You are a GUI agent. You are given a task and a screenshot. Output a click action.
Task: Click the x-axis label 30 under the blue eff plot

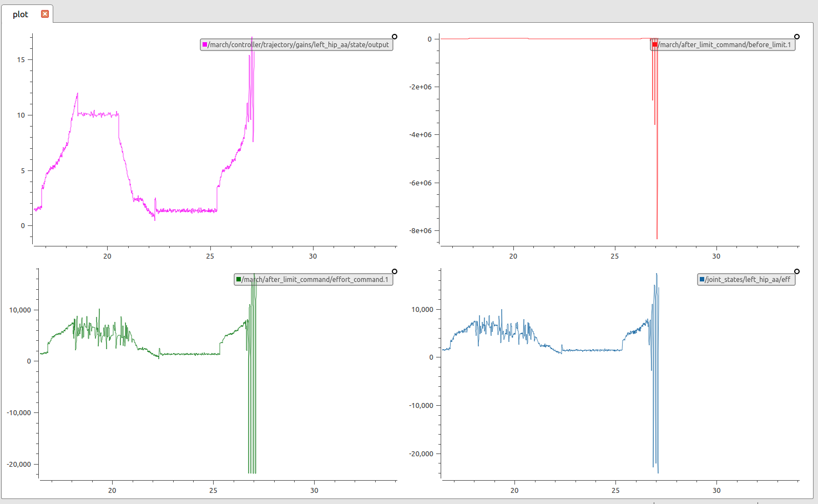click(716, 491)
